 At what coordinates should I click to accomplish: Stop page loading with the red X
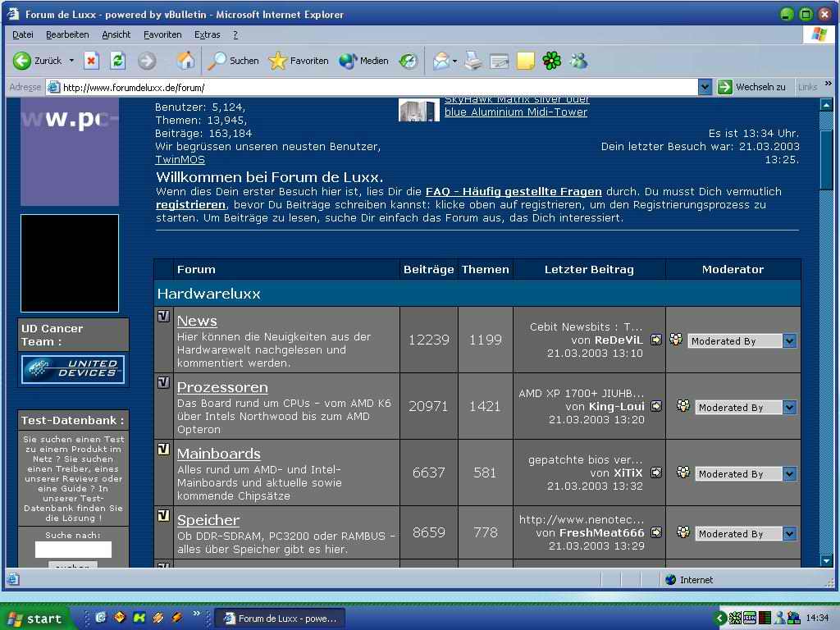[x=91, y=61]
